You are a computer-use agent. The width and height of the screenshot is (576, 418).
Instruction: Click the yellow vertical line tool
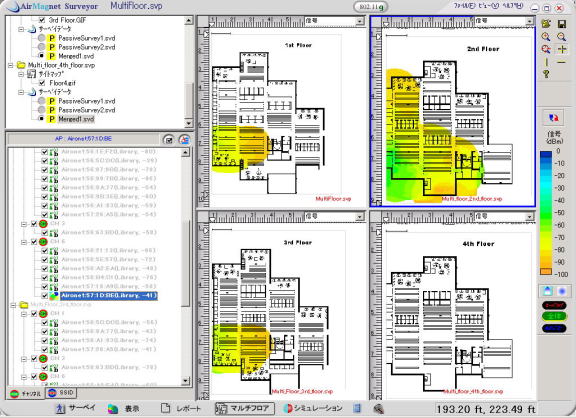click(546, 62)
